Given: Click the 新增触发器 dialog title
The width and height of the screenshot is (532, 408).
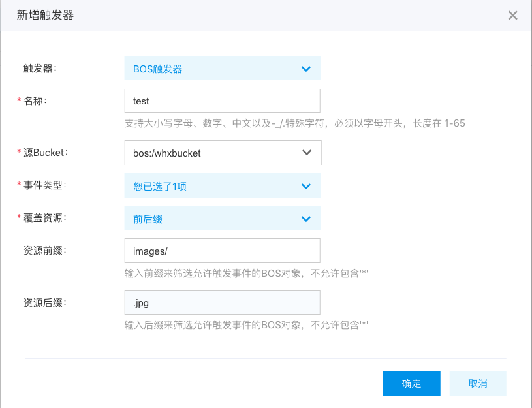Looking at the screenshot, I should 45,15.
